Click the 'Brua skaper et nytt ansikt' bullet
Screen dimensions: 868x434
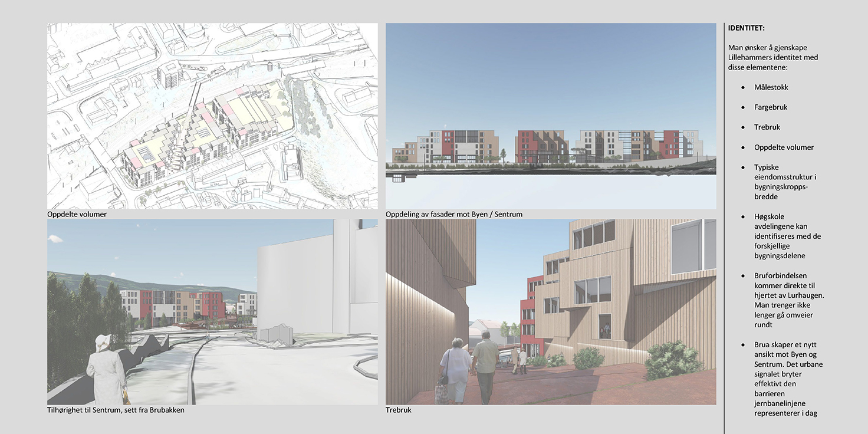tap(788, 379)
